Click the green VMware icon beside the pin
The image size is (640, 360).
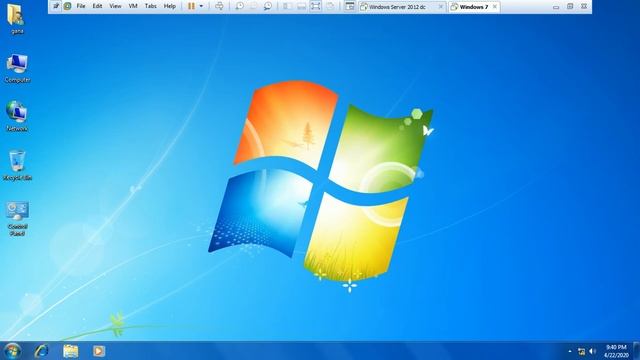pyautogui.click(x=67, y=6)
